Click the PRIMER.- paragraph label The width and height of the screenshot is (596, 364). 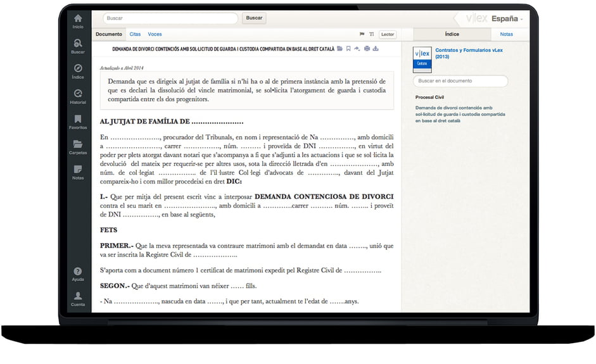(x=117, y=246)
